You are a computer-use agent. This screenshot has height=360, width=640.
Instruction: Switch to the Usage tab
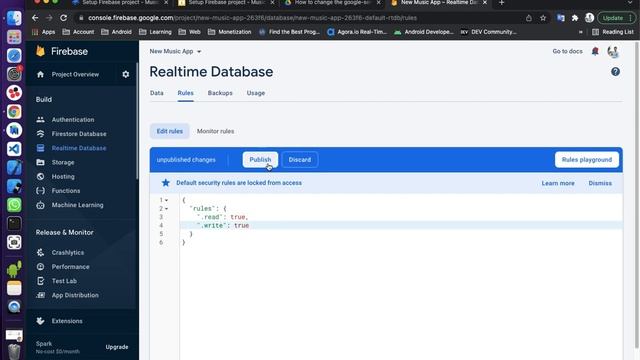[256, 93]
